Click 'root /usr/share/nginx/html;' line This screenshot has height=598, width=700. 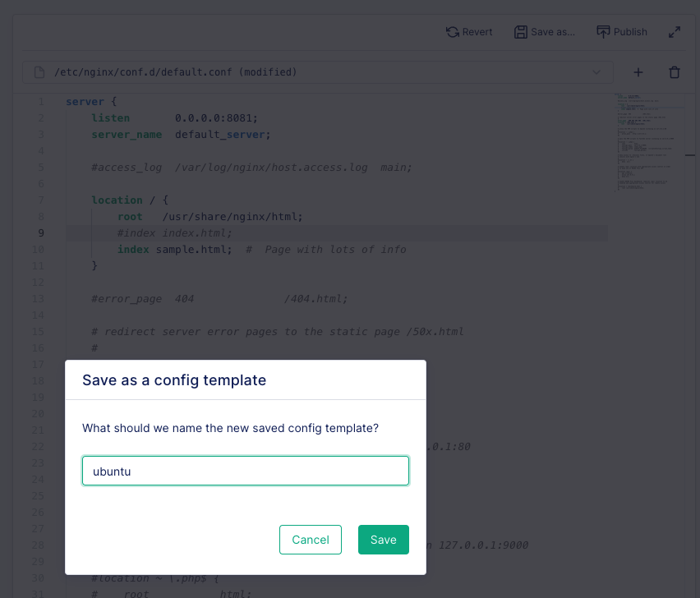(210, 217)
